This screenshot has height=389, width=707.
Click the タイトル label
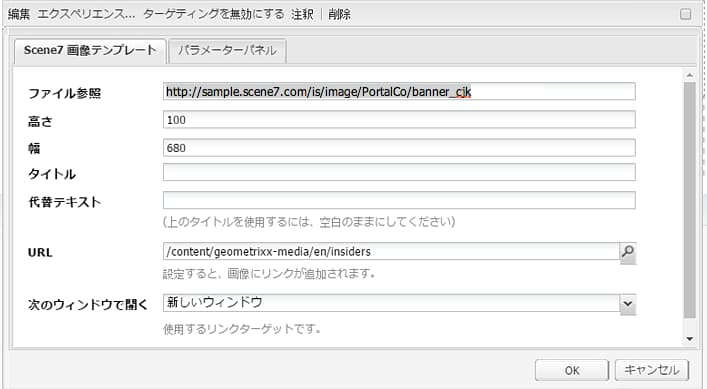(x=52, y=174)
